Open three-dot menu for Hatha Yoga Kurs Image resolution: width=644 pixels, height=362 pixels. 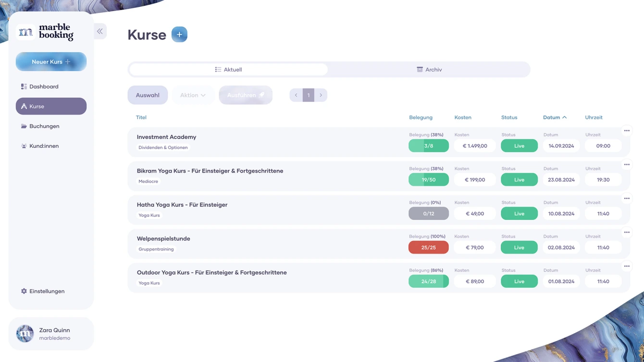click(x=627, y=198)
